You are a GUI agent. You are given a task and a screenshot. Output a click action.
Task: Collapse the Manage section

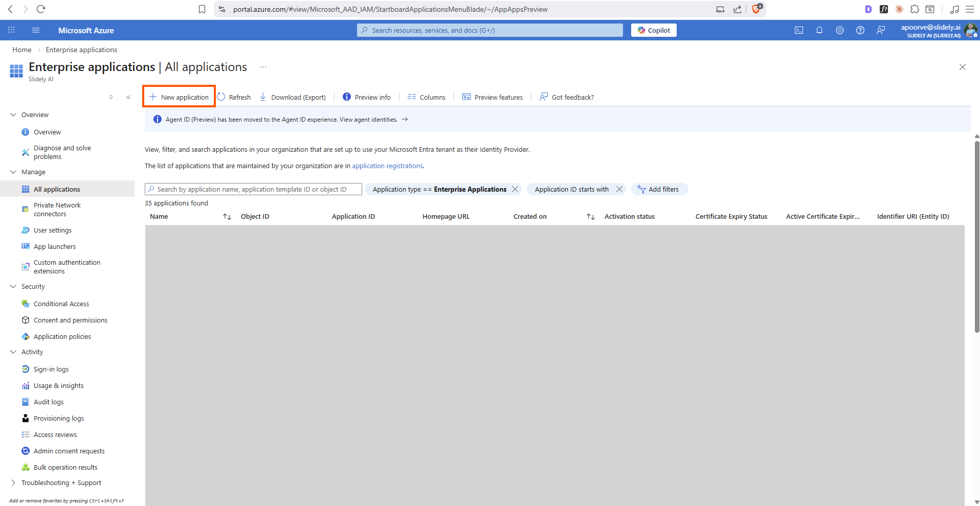click(13, 172)
